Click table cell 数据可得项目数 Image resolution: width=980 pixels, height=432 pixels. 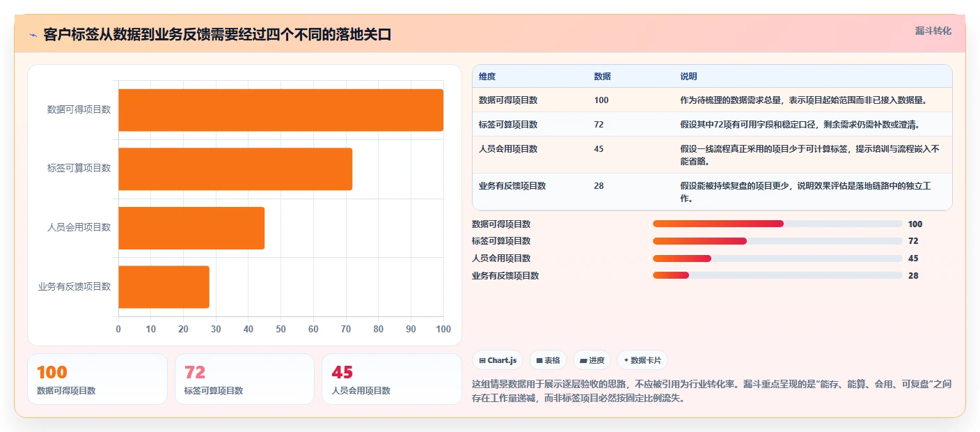pos(508,100)
